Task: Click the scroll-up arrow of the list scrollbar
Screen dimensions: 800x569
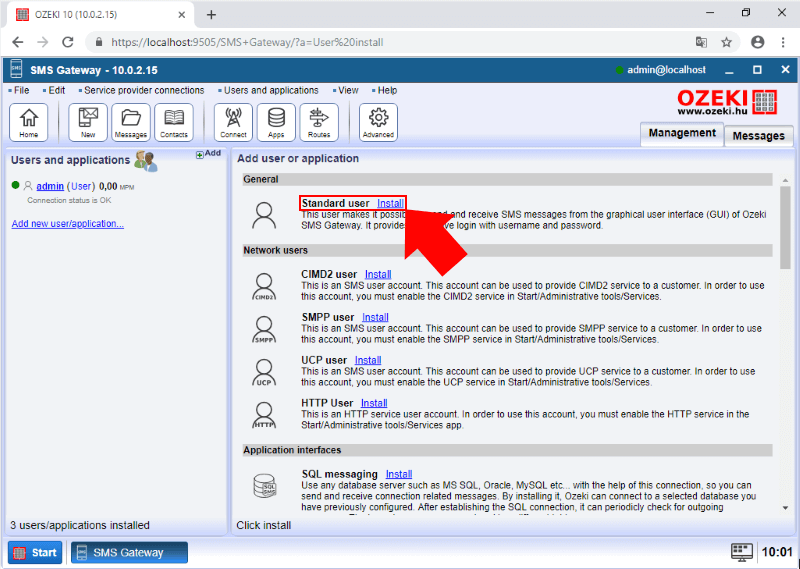Action: click(x=785, y=180)
